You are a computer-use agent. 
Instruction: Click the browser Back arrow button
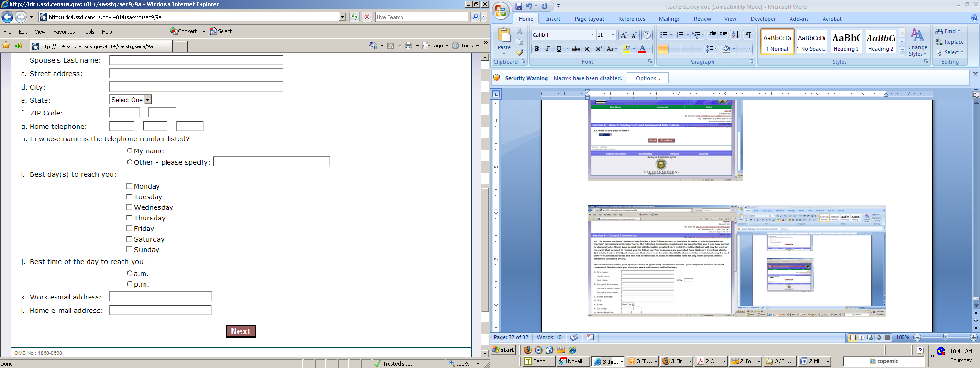click(7, 17)
